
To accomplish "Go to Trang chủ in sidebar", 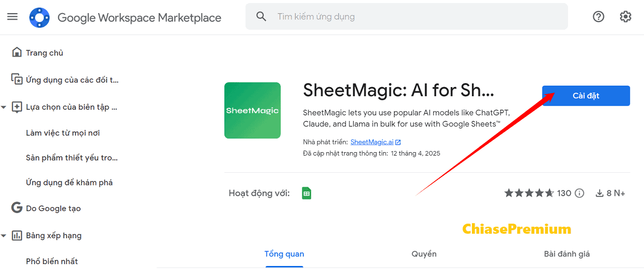I will coord(45,53).
